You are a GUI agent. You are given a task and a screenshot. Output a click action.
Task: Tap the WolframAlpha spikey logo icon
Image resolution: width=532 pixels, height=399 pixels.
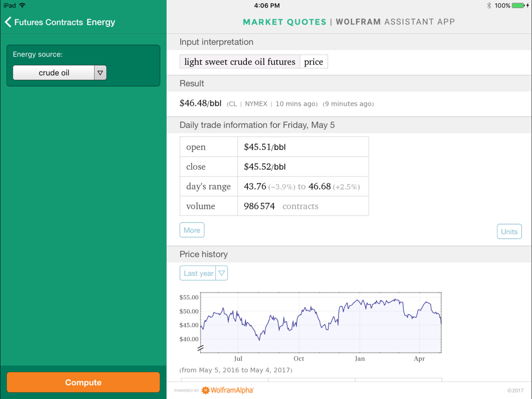(205, 390)
